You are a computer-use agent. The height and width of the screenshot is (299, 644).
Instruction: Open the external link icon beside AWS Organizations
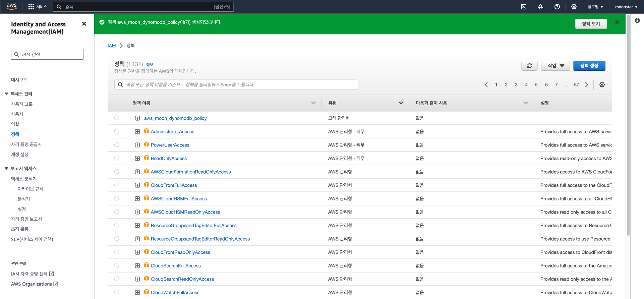[x=56, y=284]
